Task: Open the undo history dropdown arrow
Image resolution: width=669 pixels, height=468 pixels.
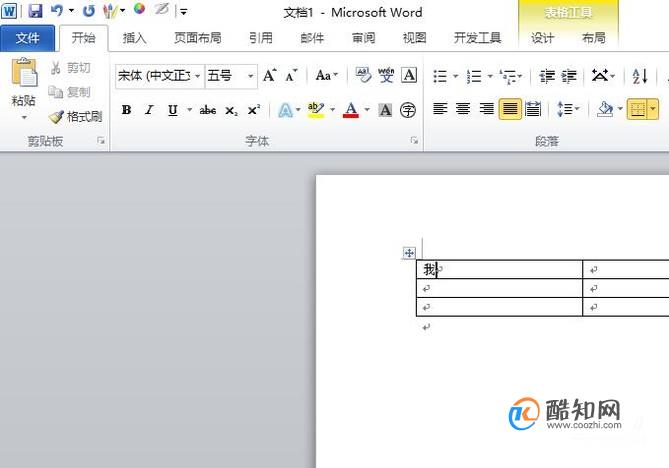Action: (x=71, y=11)
